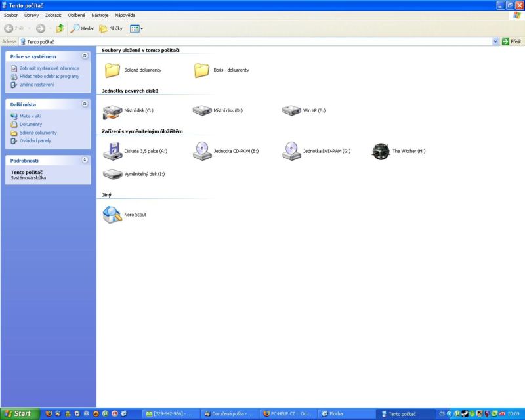
Task: Open Jednotka DVD-RAM (G:) drive
Action: [x=291, y=151]
